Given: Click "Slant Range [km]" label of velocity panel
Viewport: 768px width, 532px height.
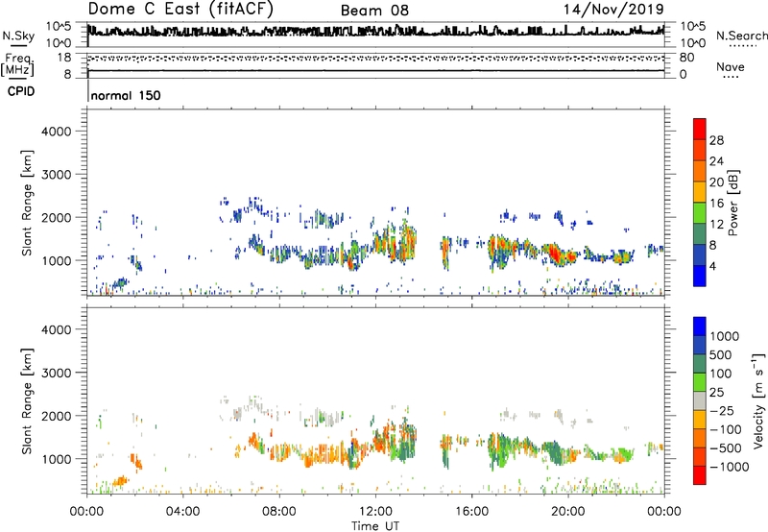Looking at the screenshot, I should coord(27,401).
